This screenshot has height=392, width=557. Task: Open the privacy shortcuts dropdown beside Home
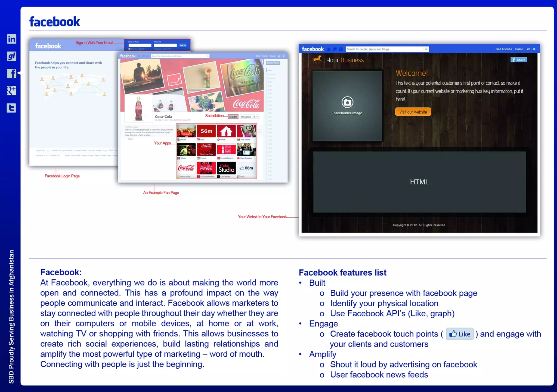coord(528,49)
